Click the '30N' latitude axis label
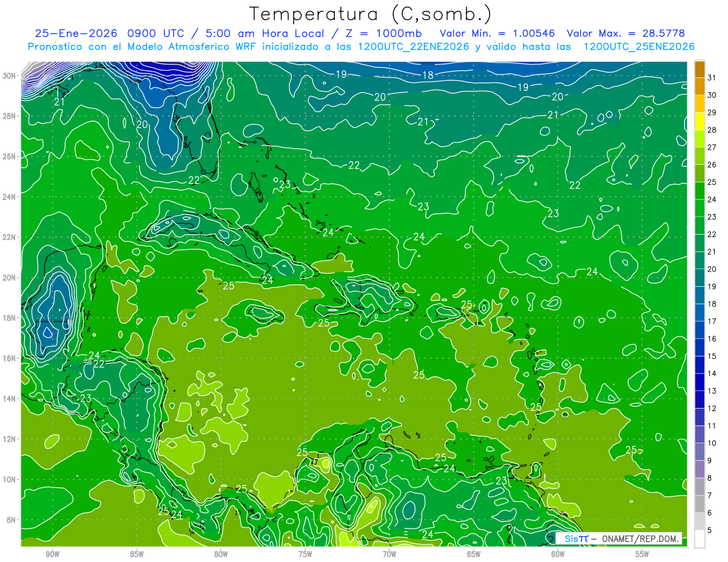Viewport: 728px width, 562px height. (x=10, y=76)
